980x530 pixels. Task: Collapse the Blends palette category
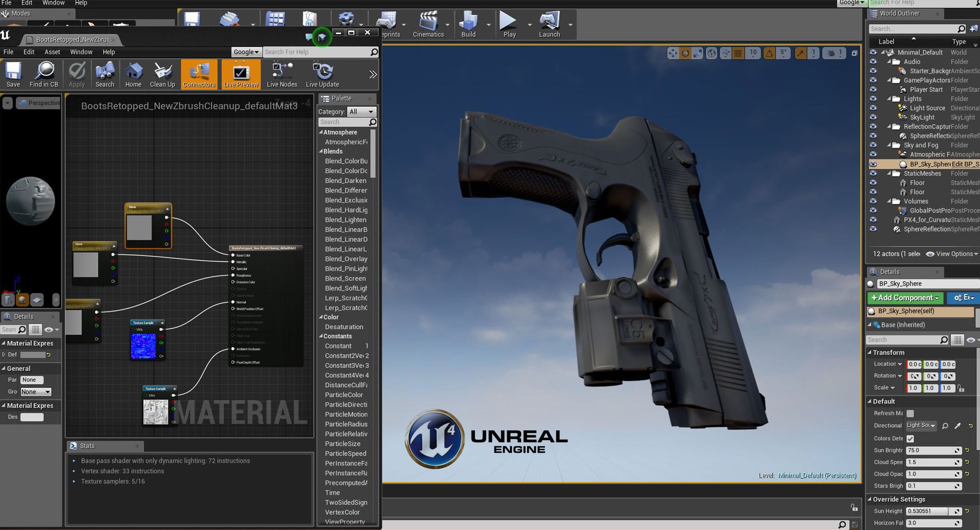click(321, 152)
